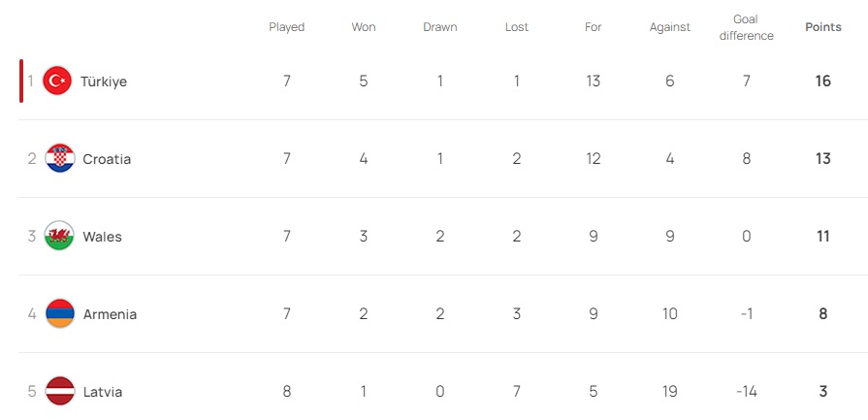Click the Croatia flag icon

tap(58, 159)
